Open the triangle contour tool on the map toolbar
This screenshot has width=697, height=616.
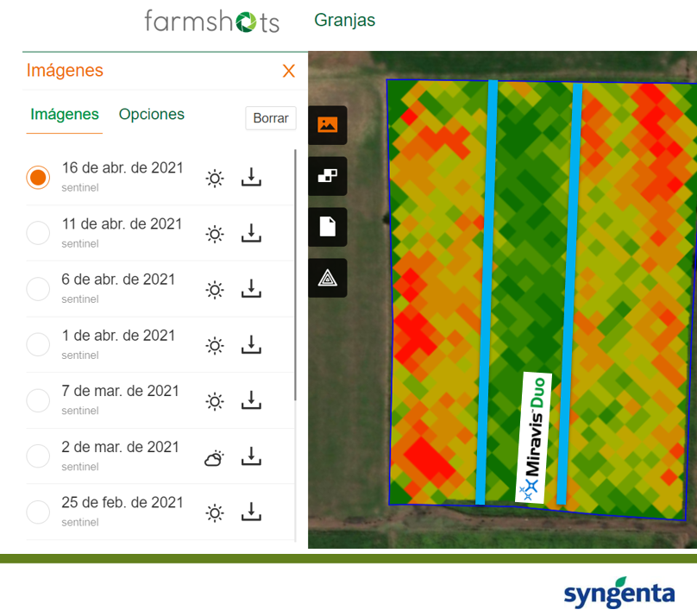[328, 278]
